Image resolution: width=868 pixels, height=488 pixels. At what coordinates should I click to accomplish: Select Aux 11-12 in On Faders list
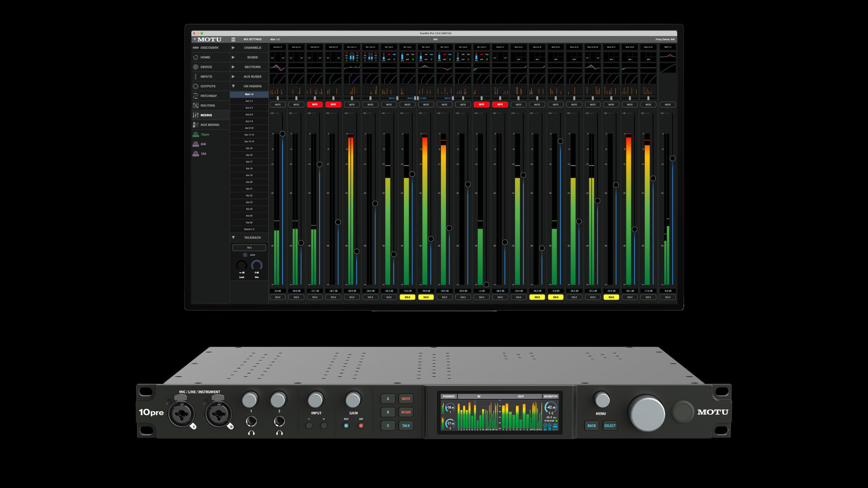click(x=249, y=135)
